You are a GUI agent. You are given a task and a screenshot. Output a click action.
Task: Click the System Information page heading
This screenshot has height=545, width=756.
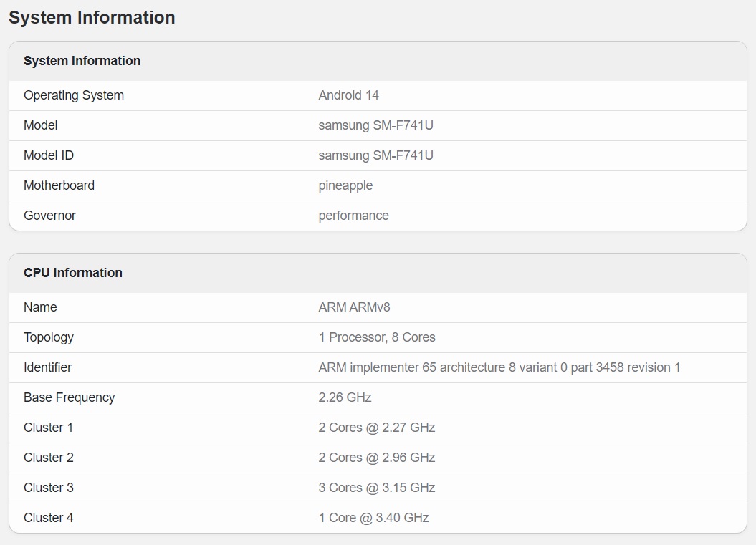92,18
